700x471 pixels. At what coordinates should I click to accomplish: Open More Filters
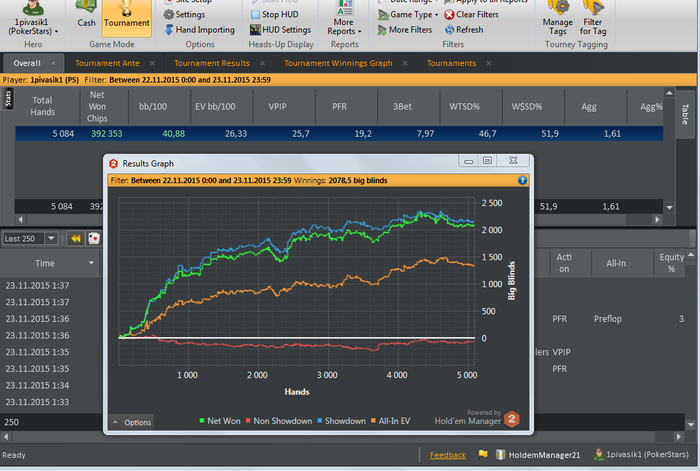pos(405,29)
